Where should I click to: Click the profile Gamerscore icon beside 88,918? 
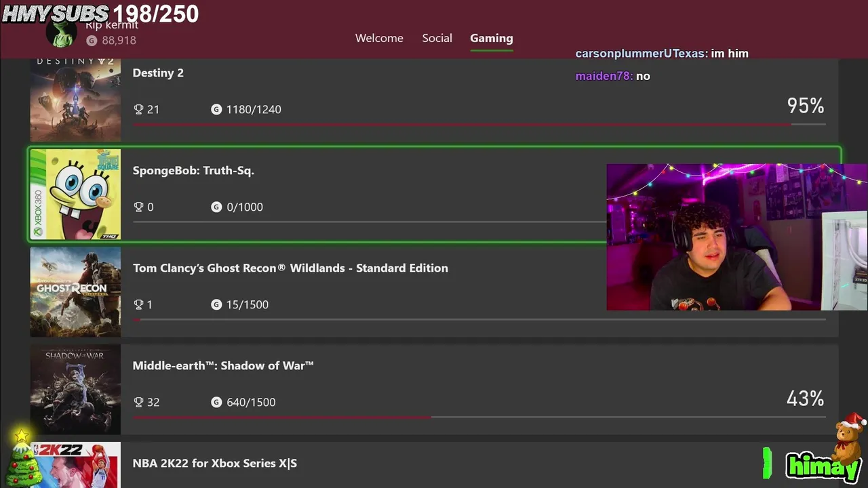[92, 41]
